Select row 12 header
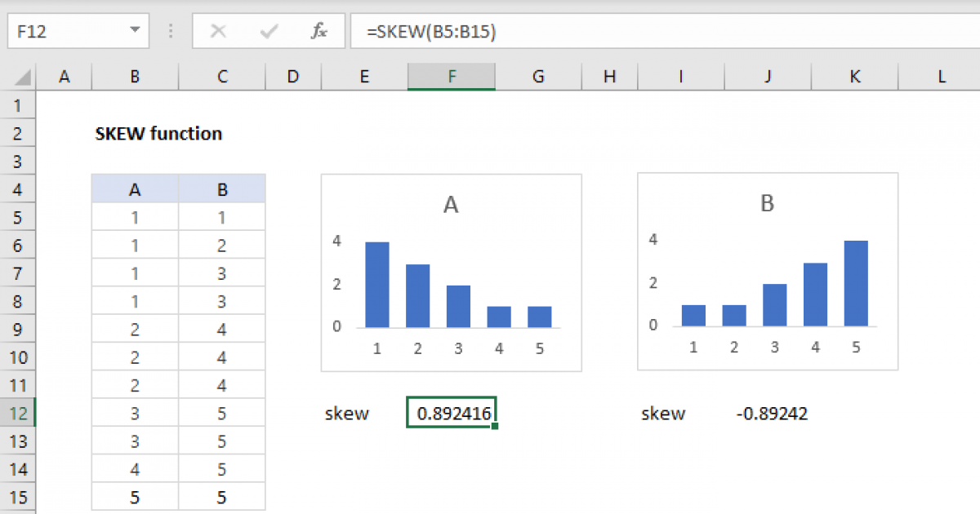This screenshot has height=514, width=980. tap(18, 414)
